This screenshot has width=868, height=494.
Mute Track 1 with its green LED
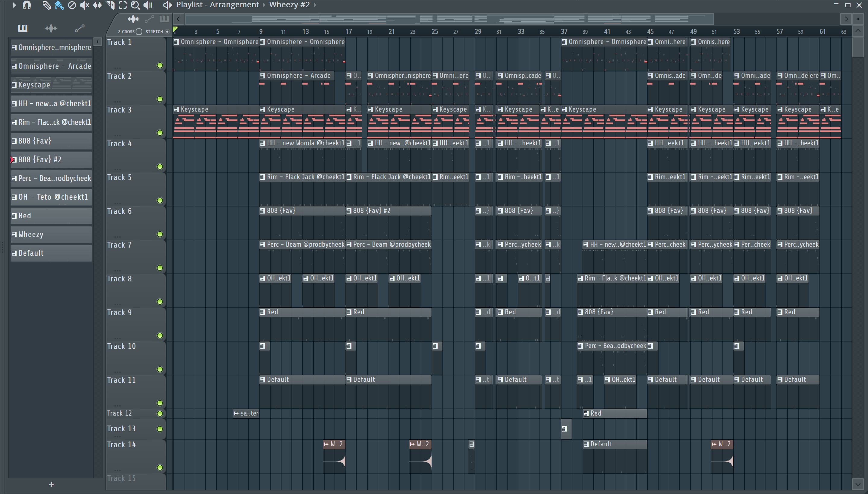160,65
